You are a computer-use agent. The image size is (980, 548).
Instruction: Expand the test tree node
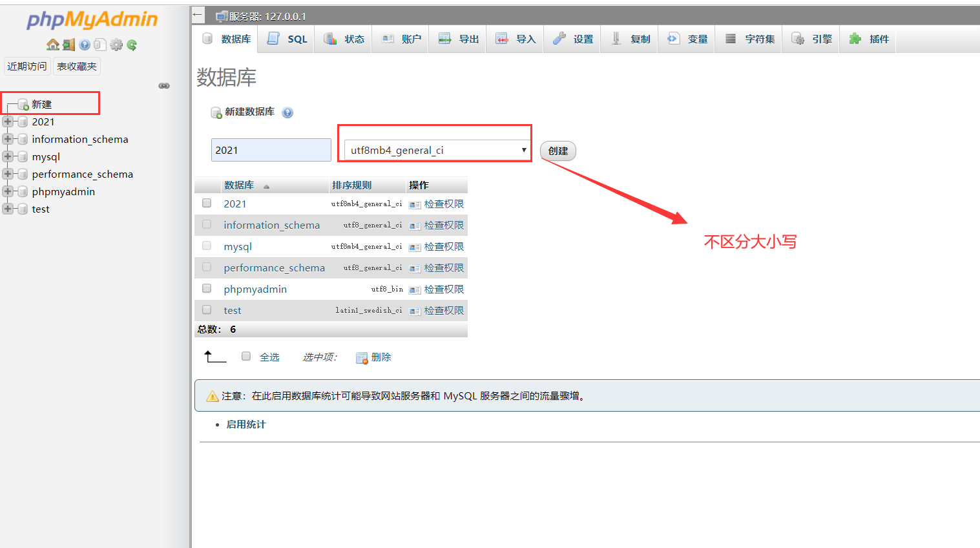(7, 209)
